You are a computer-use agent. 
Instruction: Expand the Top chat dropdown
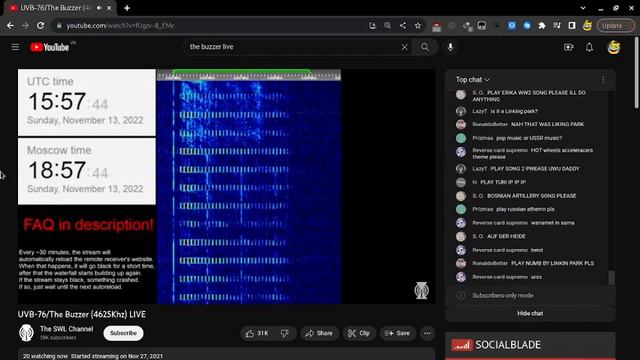[x=472, y=80]
